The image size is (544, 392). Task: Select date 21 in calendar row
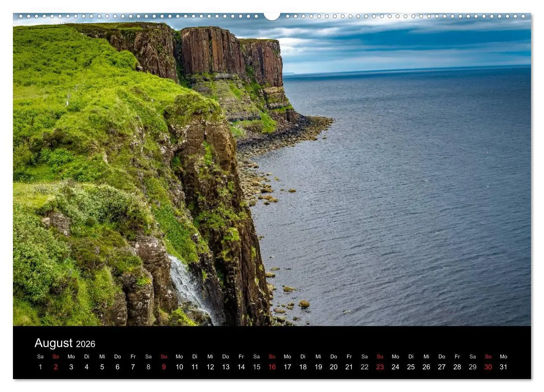349,367
